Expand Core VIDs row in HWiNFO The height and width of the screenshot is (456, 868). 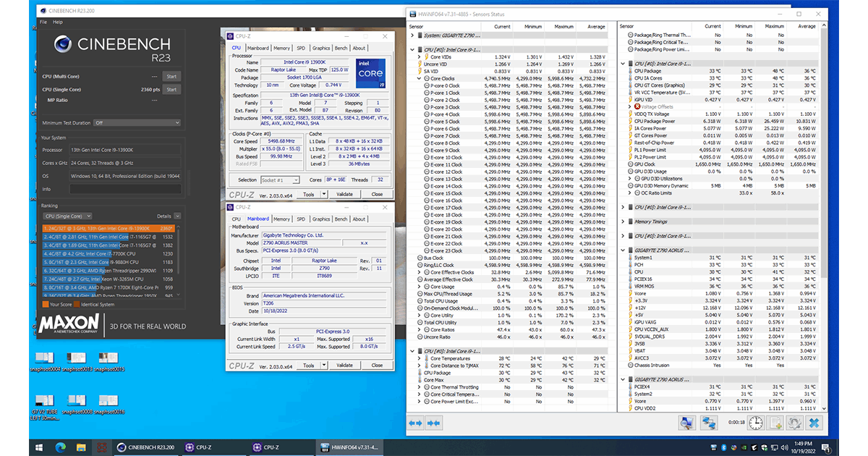click(420, 56)
